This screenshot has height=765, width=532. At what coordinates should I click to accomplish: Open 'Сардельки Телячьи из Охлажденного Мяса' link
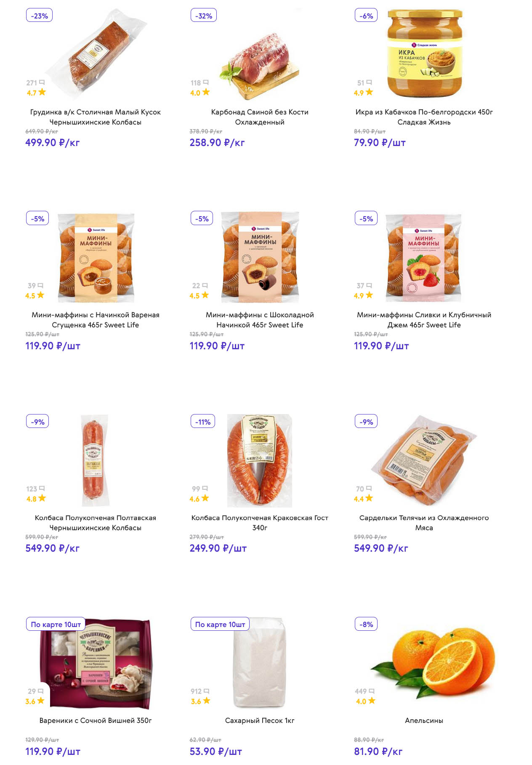click(424, 523)
